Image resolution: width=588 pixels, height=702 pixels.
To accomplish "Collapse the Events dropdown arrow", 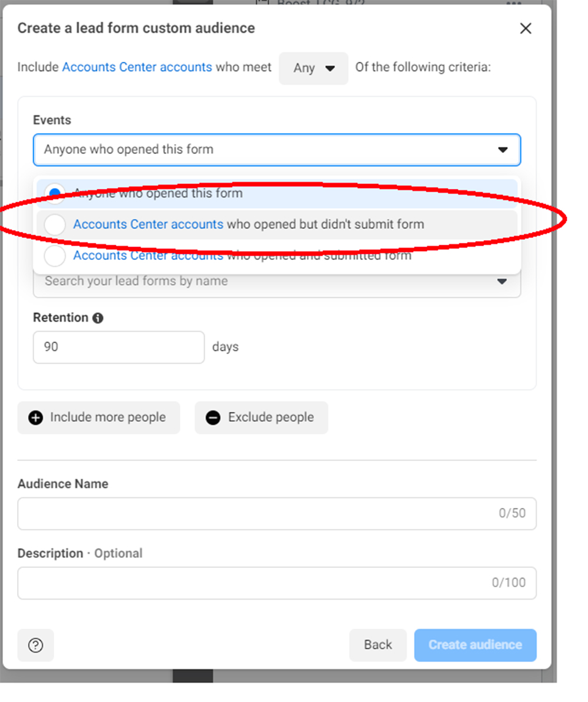I will [x=503, y=150].
